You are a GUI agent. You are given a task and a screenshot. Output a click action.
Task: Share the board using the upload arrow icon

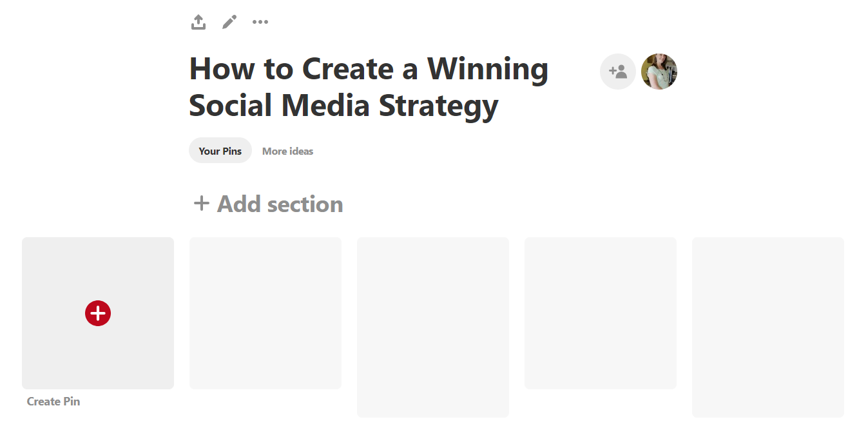point(198,21)
